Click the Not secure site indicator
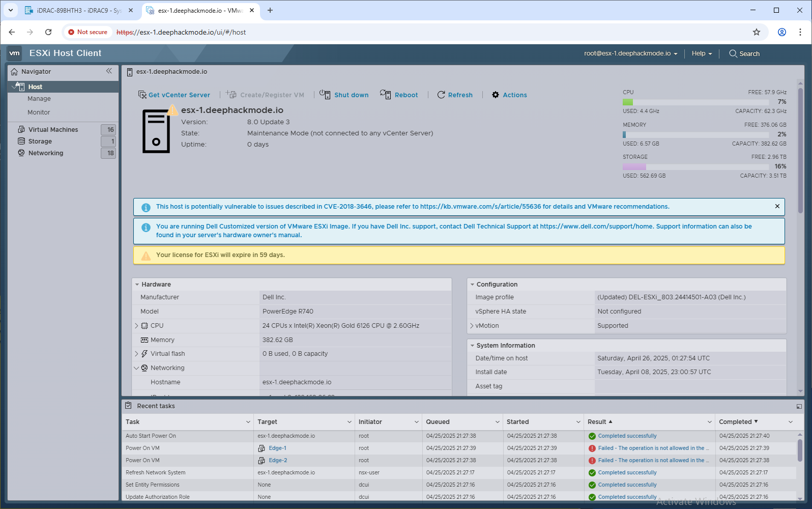 (x=88, y=32)
